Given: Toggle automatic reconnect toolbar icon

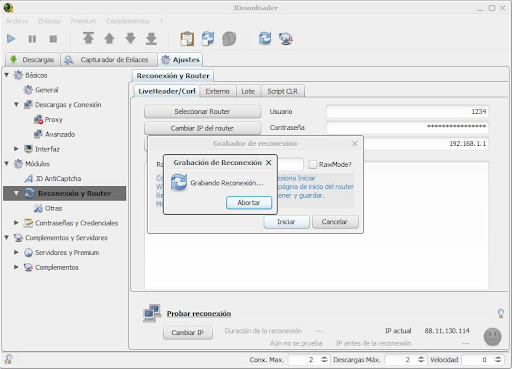Looking at the screenshot, I should click(208, 39).
